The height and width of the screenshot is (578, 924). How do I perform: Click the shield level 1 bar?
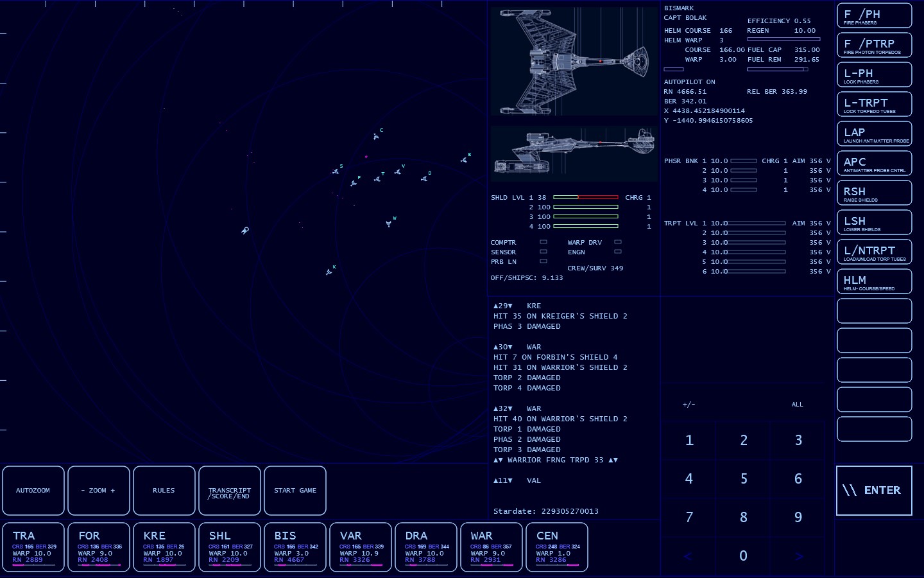(586, 197)
